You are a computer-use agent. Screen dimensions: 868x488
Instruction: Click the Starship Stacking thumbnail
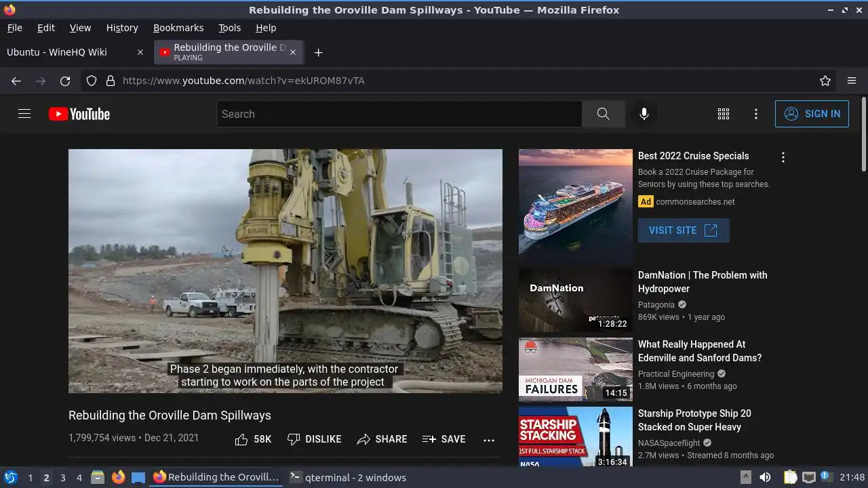coord(576,437)
